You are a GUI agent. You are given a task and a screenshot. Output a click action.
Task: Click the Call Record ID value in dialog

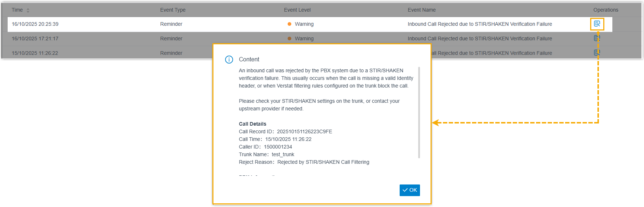coord(304,131)
